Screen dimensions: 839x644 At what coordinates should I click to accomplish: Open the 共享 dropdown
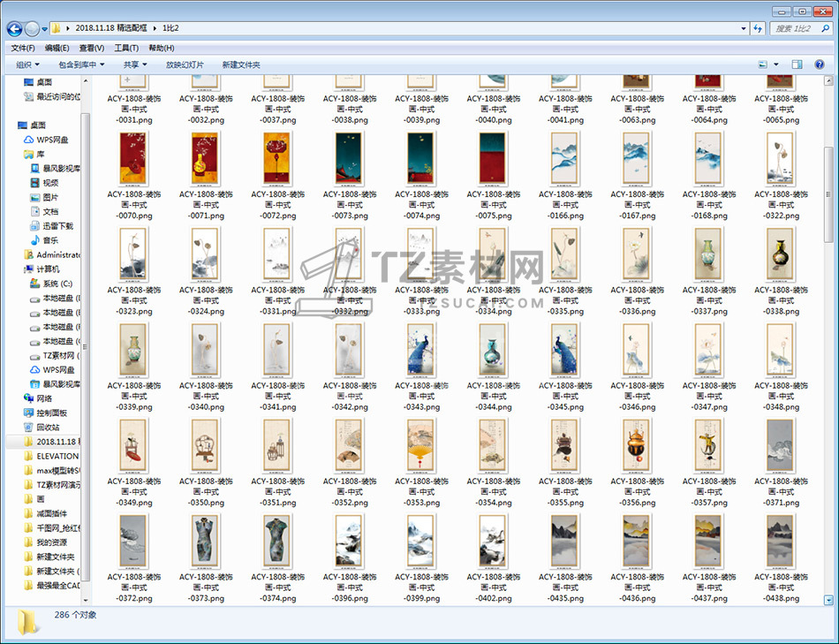(x=135, y=64)
